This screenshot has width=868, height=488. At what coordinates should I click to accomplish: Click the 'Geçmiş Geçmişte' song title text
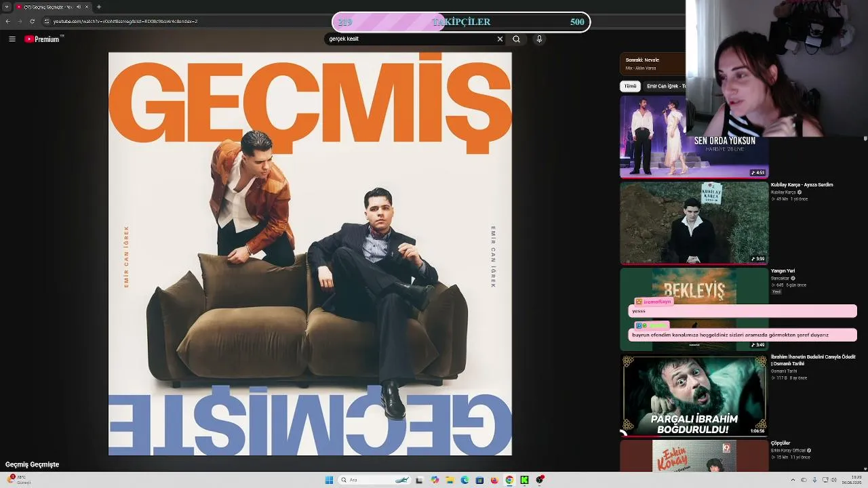pos(32,465)
